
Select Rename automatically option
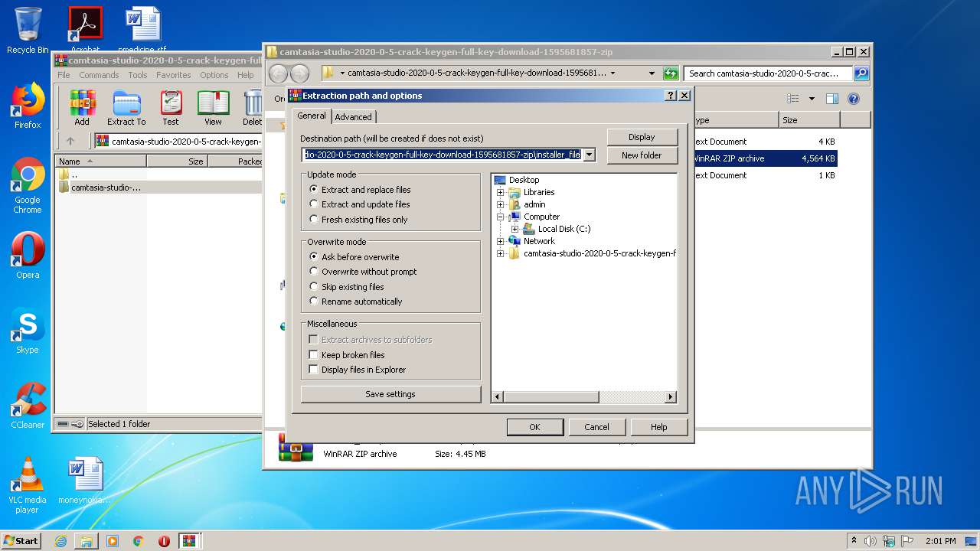tap(355, 302)
